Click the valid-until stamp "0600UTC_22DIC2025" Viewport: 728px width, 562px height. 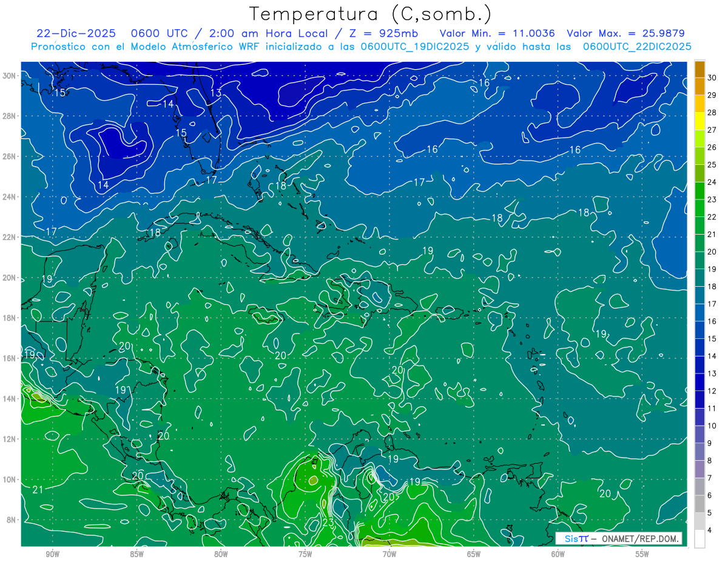click(x=637, y=47)
